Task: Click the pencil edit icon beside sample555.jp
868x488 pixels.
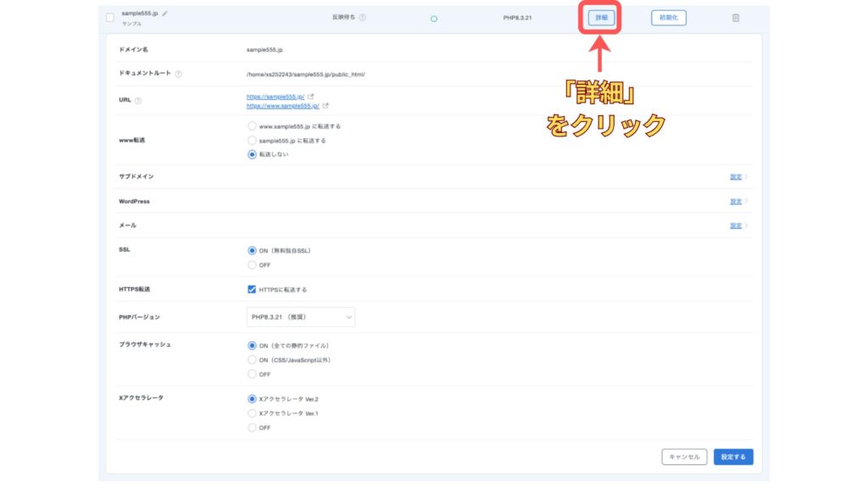Action: 165,14
